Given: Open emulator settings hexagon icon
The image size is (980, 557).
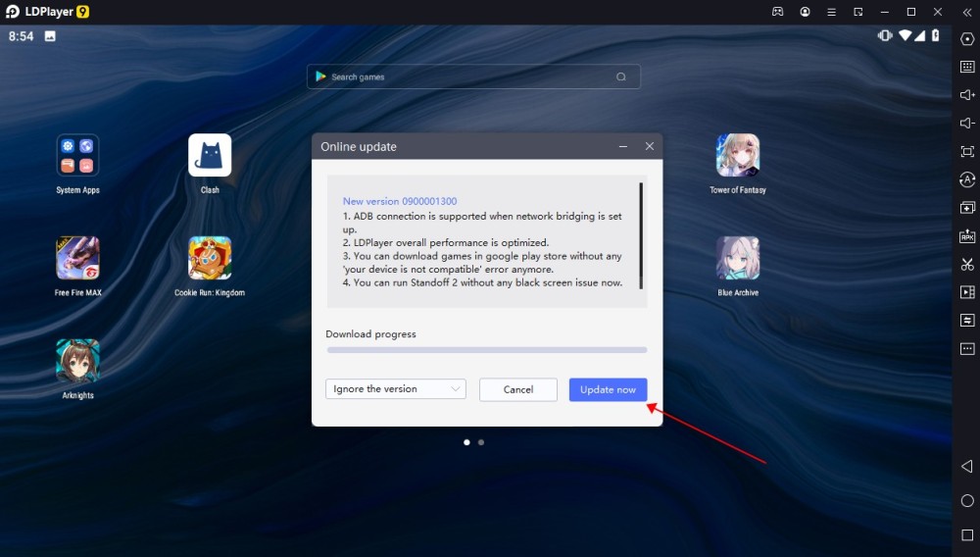Looking at the screenshot, I should point(967,39).
